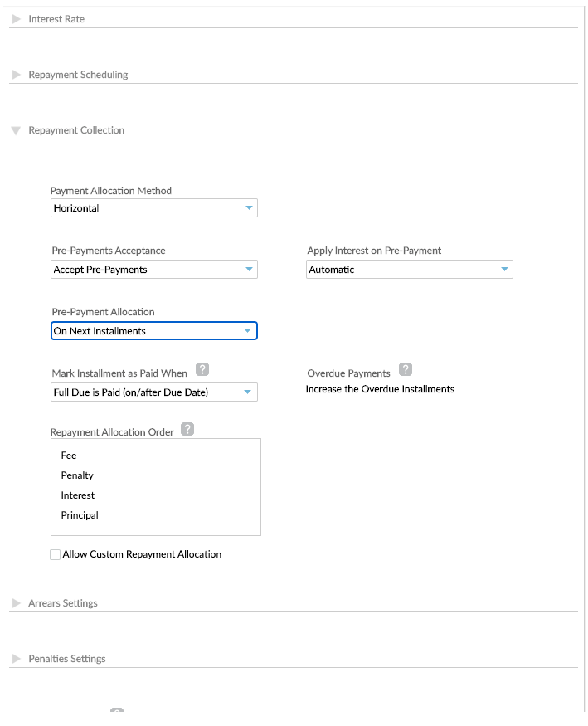Click the help icon at the bottom of the page
This screenshot has width=588, height=726.
[x=117, y=712]
